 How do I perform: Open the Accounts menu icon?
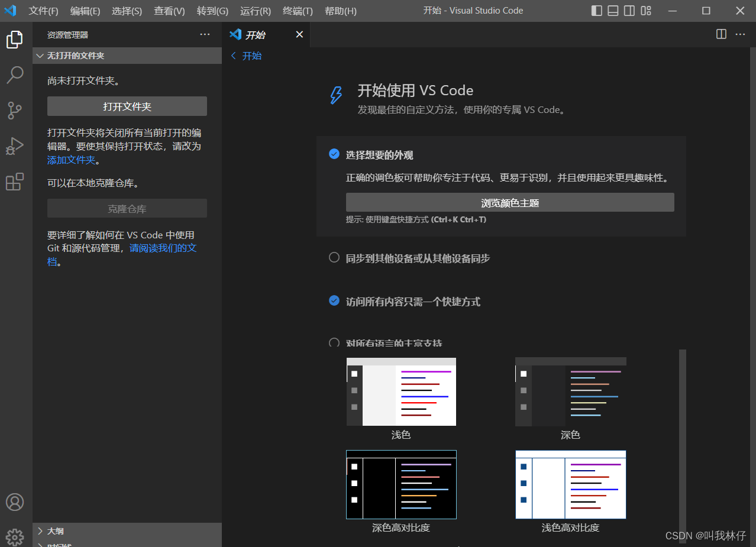click(15, 502)
